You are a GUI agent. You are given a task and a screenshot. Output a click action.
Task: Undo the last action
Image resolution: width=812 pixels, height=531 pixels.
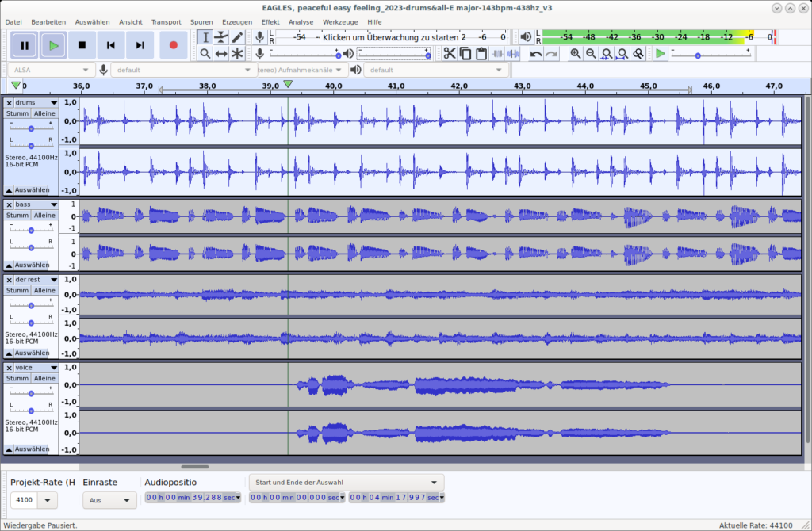[x=536, y=53]
